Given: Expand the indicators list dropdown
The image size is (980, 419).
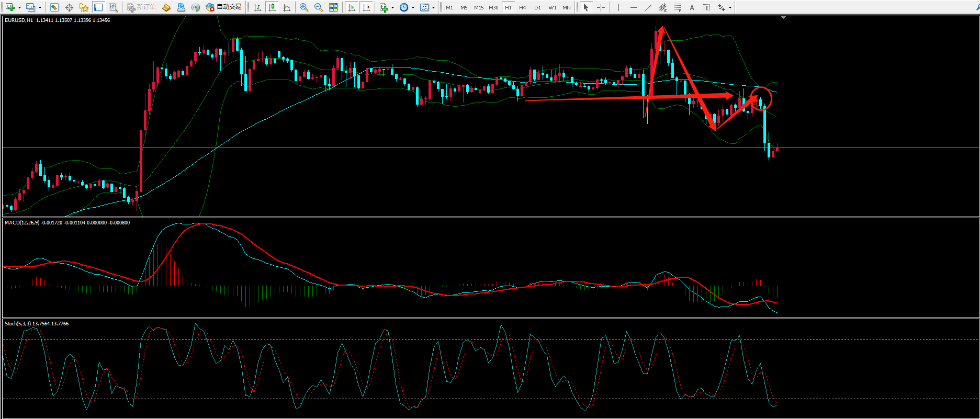Looking at the screenshot, I should (392, 7).
